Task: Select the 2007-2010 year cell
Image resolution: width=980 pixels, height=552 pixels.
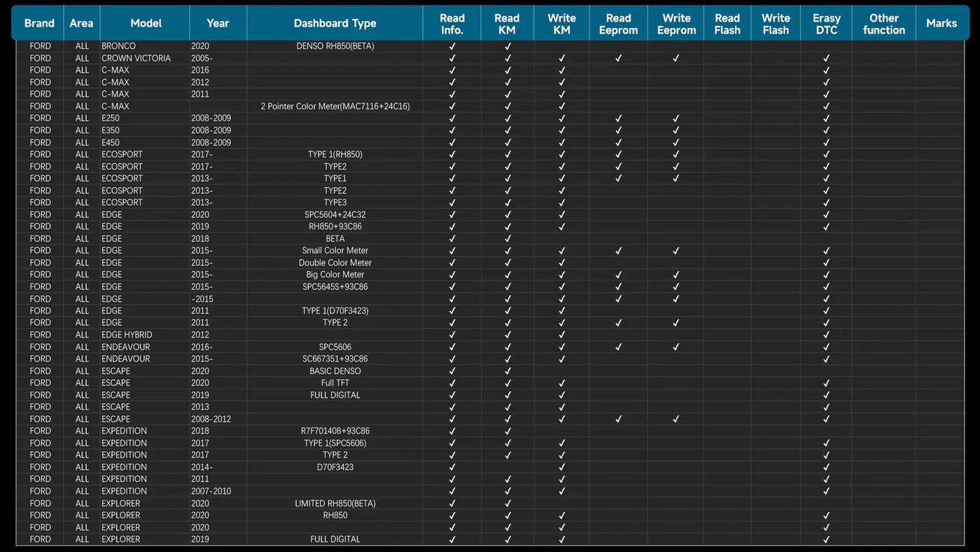Action: pos(211,491)
